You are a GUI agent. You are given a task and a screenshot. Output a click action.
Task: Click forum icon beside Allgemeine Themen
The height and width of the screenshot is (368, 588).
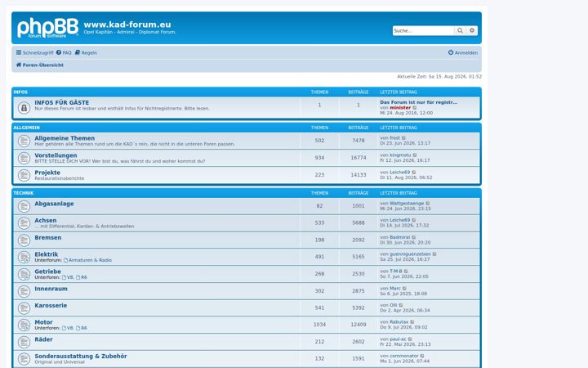(x=24, y=141)
